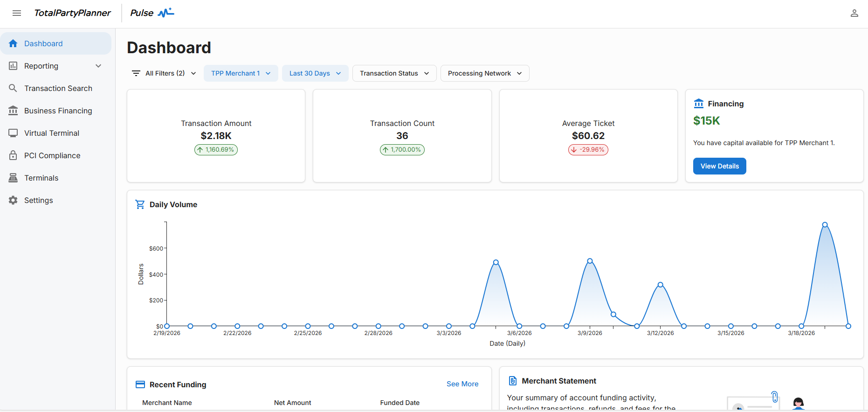
Task: Change the Last 30 Days range
Action: coord(315,73)
